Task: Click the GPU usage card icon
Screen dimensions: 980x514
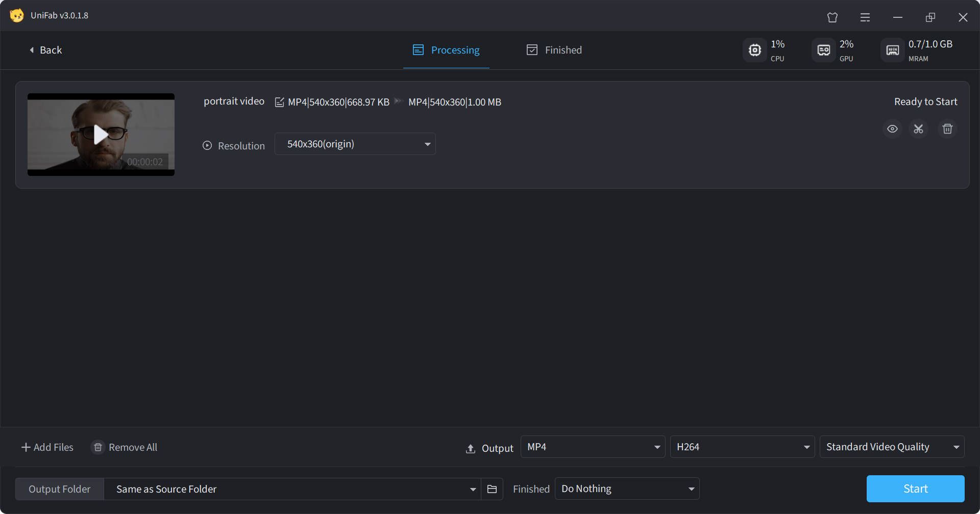Action: (823, 50)
